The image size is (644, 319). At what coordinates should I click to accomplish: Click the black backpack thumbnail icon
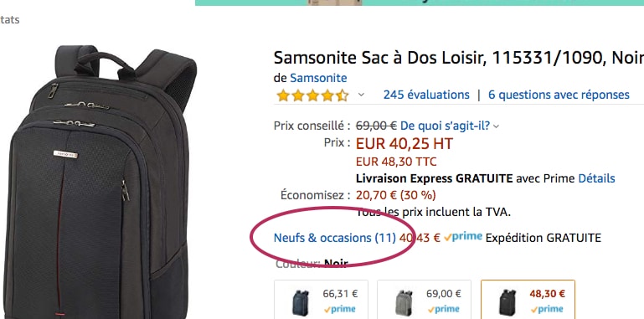(507, 302)
